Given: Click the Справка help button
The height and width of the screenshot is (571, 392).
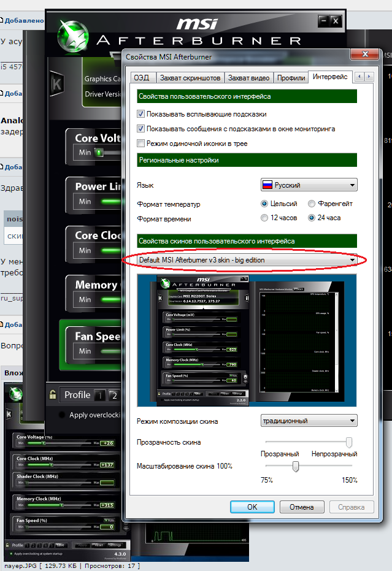Looking at the screenshot, I should coord(351,507).
